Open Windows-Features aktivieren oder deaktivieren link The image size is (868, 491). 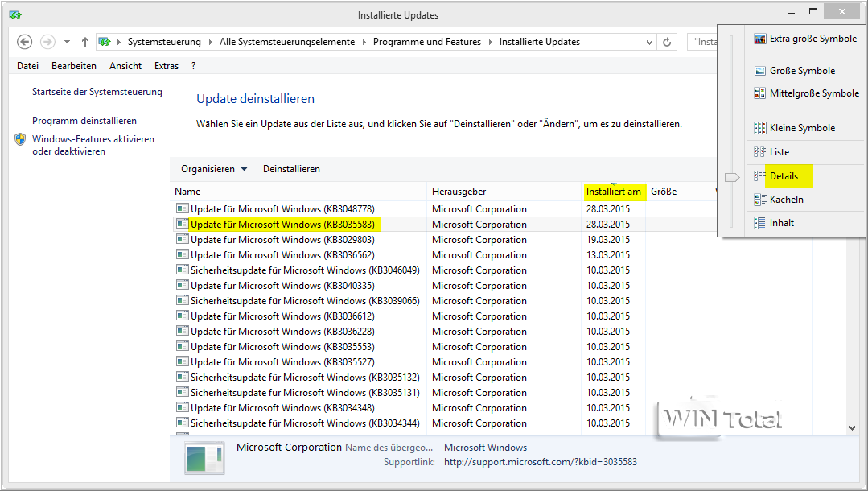[93, 145]
